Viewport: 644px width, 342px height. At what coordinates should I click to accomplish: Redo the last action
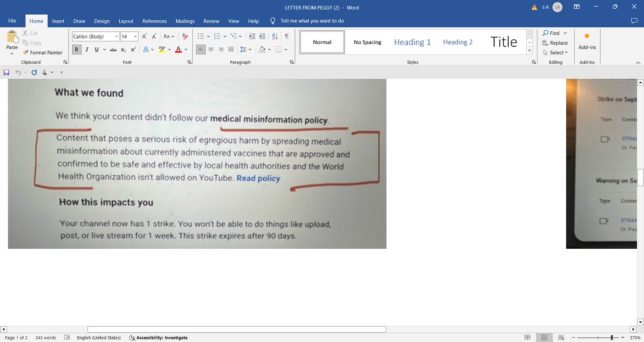click(x=34, y=72)
